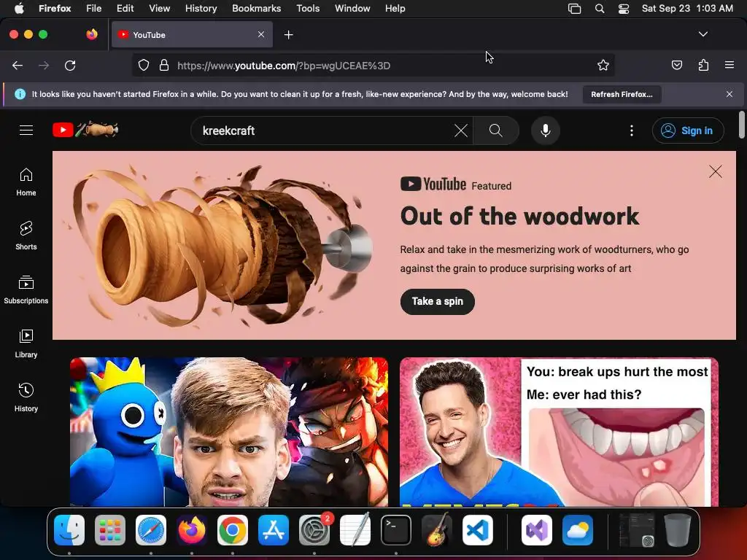
Task: Open App Store from the dock
Action: (x=274, y=530)
